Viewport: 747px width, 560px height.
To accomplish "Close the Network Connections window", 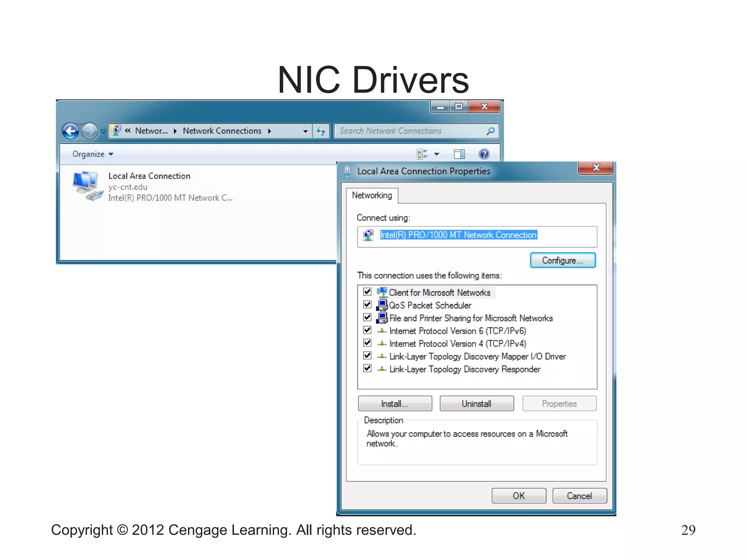I will click(484, 106).
